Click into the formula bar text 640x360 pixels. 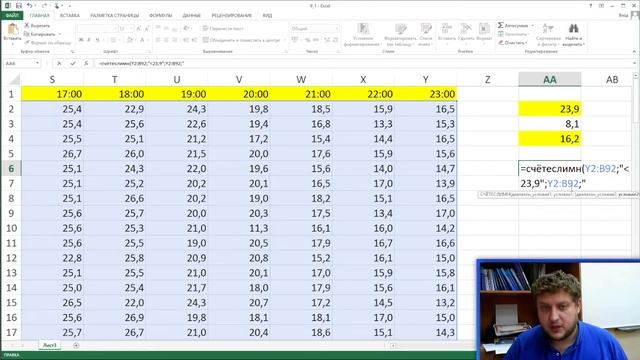point(141,63)
